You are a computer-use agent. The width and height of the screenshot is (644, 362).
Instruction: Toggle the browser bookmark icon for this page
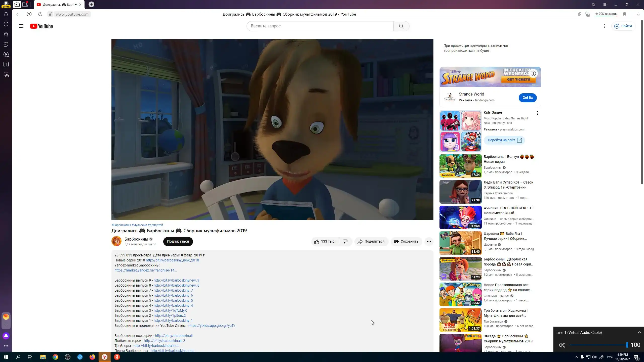point(624,14)
